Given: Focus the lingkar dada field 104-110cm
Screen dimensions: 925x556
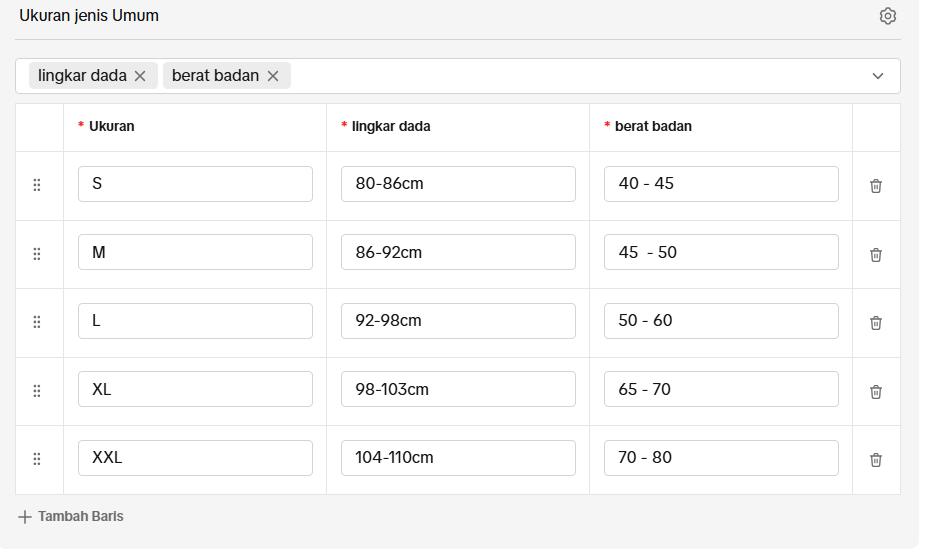Looking at the screenshot, I should click(x=458, y=458).
